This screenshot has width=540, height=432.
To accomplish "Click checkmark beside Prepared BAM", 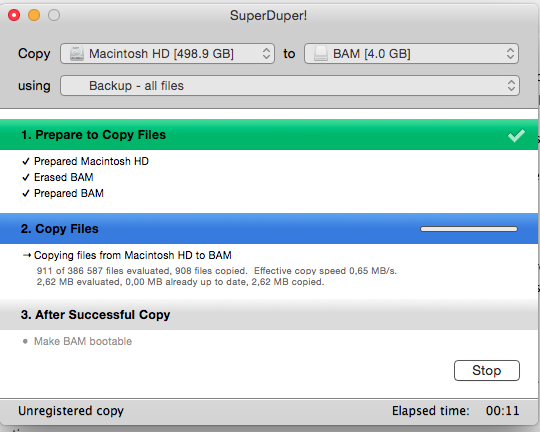I will click(26, 193).
